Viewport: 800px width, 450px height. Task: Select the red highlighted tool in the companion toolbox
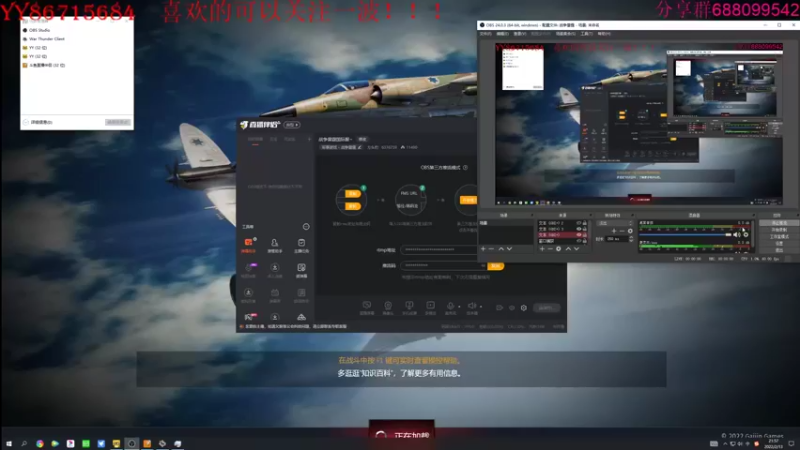[248, 245]
